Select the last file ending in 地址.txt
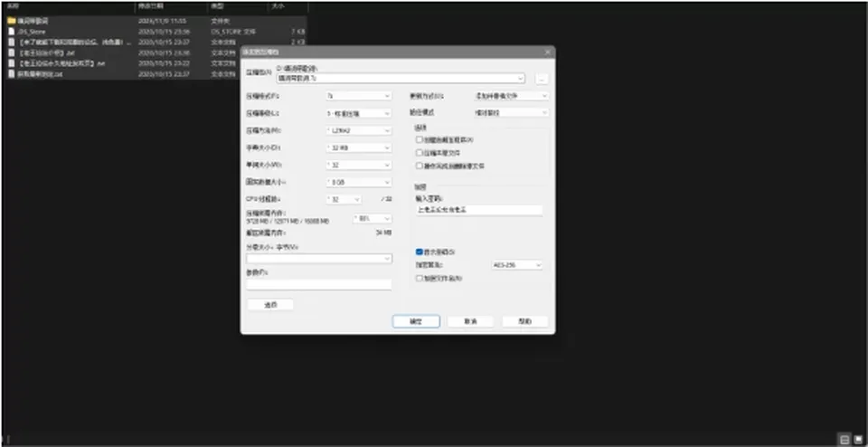Viewport: 868px width, 447px height. pyautogui.click(x=41, y=73)
